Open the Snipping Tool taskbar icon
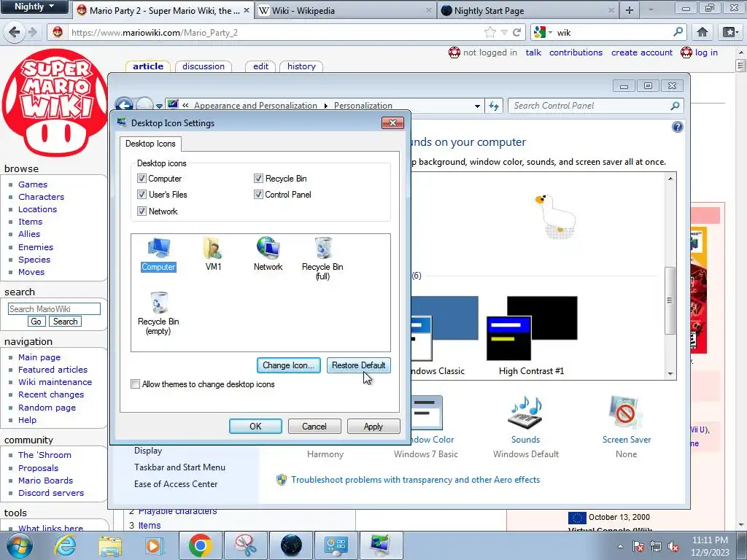This screenshot has height=560, width=747. click(246, 545)
